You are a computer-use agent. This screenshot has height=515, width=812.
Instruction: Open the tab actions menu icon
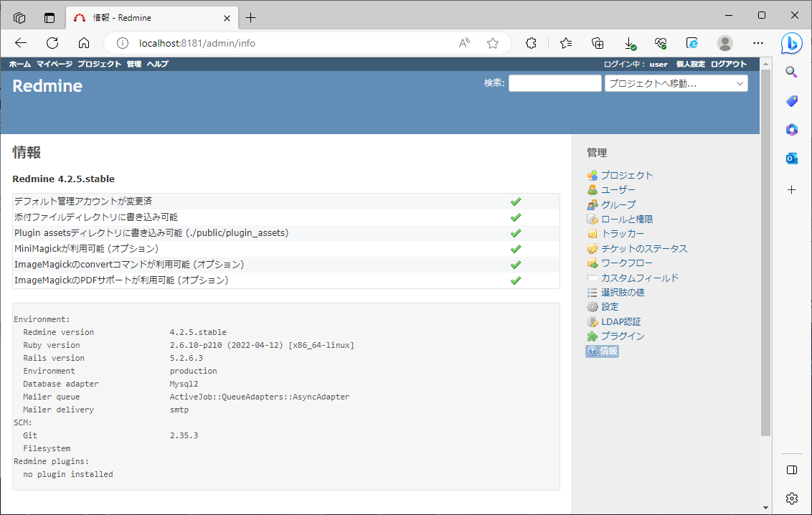click(49, 18)
